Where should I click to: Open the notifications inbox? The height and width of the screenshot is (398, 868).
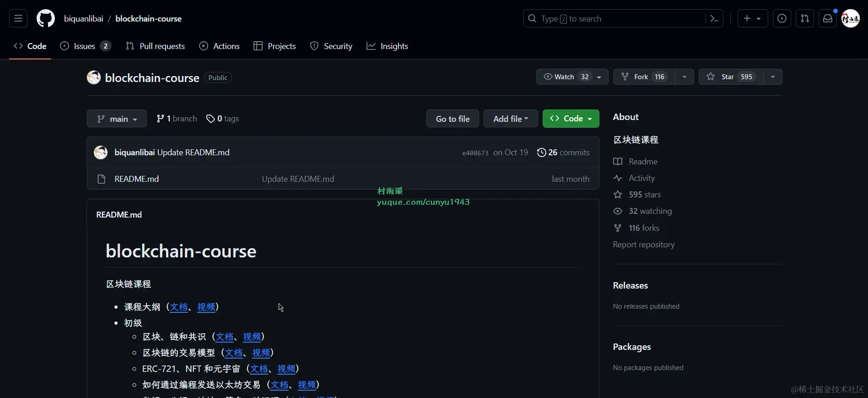tap(828, 19)
